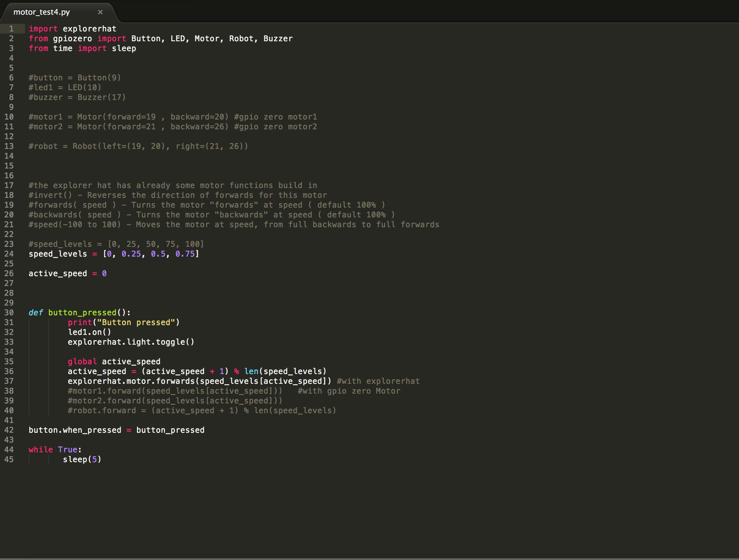Close the motor_test4.py tab
Screen dimensions: 739x560
coord(100,12)
